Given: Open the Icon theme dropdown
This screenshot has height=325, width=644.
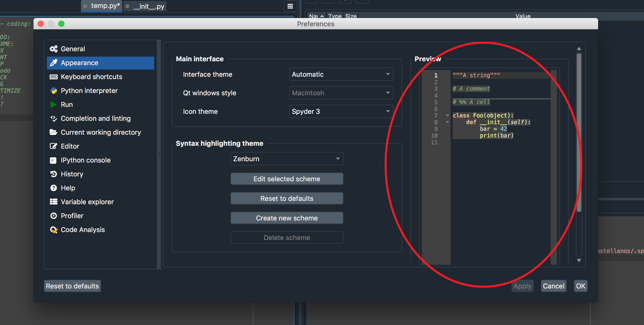Looking at the screenshot, I should point(340,111).
